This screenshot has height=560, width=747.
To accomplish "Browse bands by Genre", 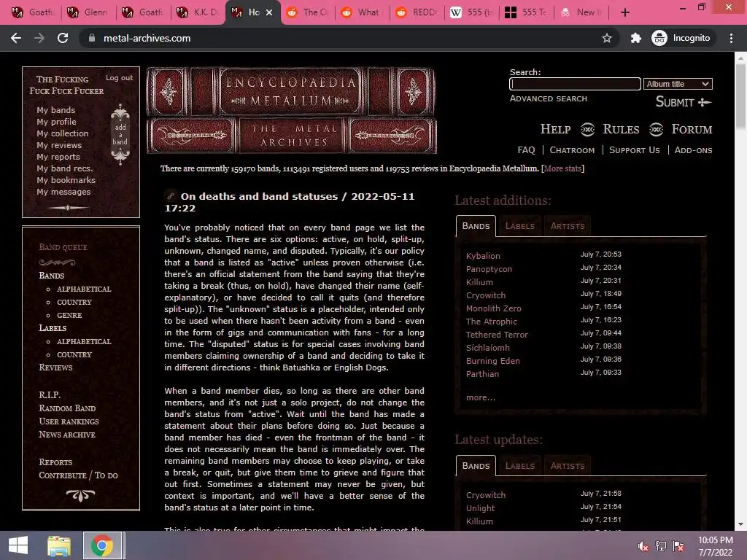I will coord(69,315).
